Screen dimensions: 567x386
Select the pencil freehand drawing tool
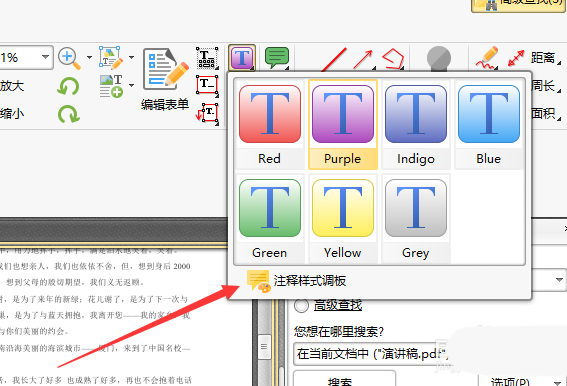(487, 58)
